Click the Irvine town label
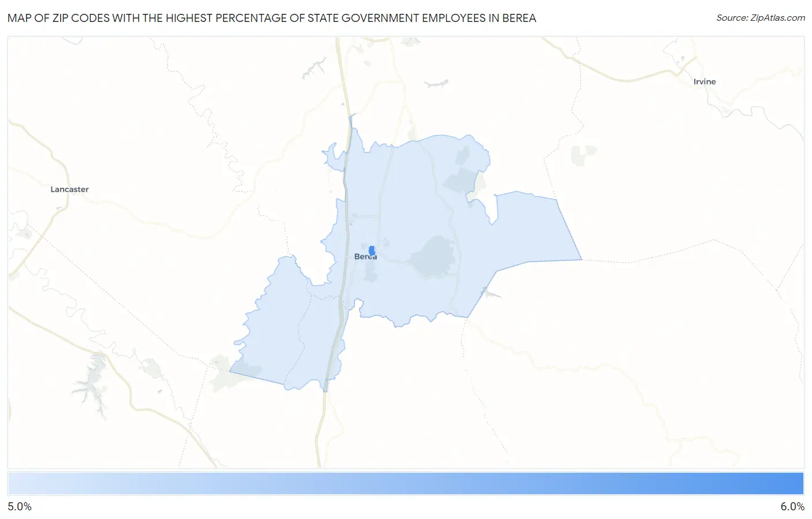 [x=705, y=82]
